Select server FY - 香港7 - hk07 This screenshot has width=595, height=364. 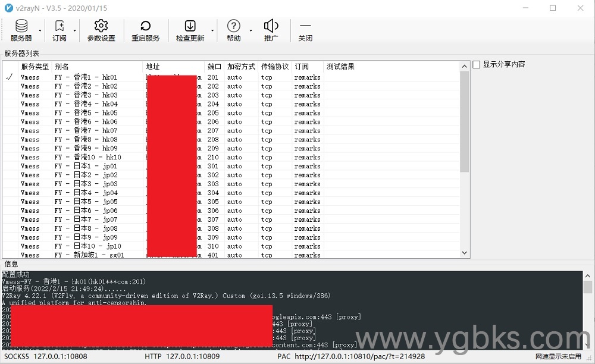pyautogui.click(x=231, y=130)
